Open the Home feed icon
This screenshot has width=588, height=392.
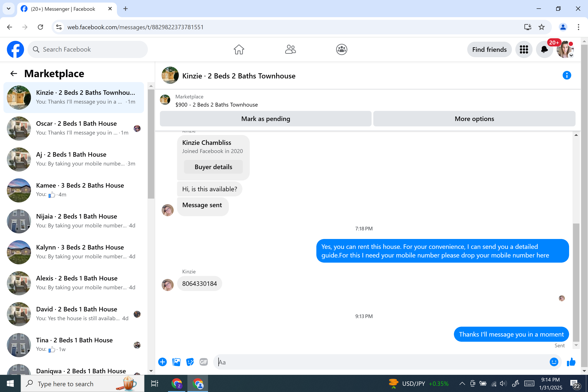tap(239, 49)
